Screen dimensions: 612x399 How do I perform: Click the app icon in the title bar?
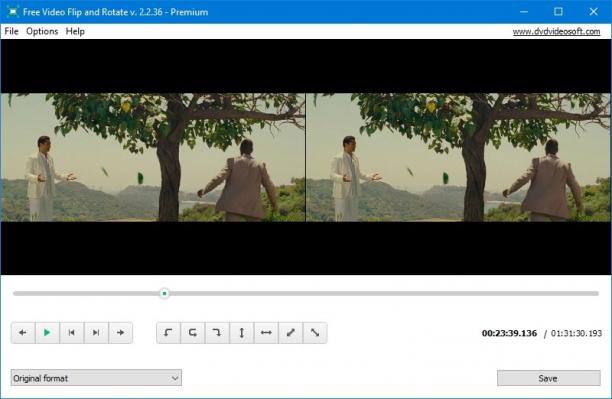coord(12,12)
